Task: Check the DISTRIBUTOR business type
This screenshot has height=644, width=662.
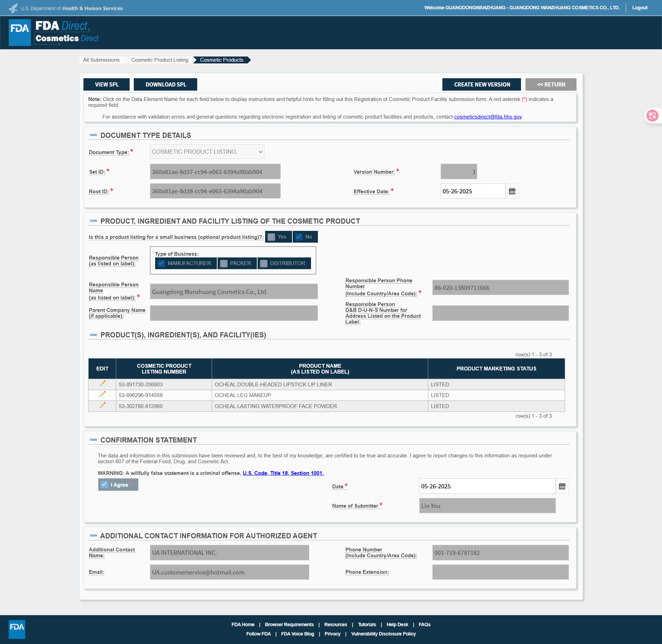Action: point(264,263)
